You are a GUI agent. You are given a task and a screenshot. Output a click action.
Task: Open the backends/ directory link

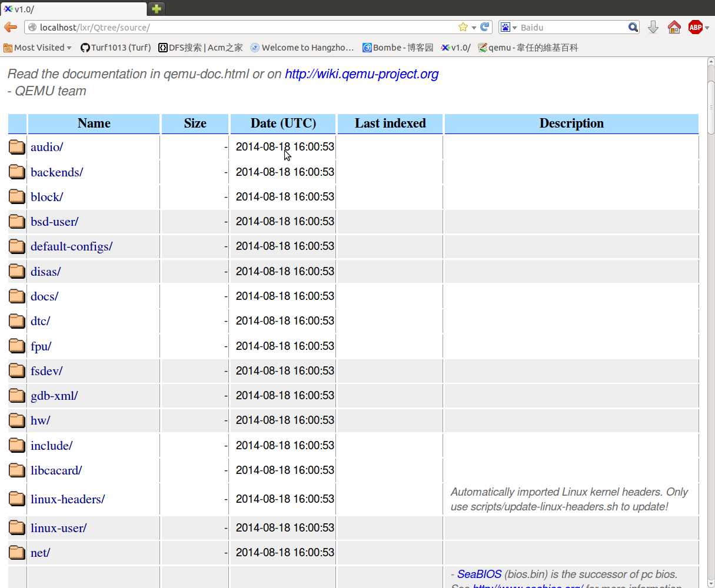[57, 172]
